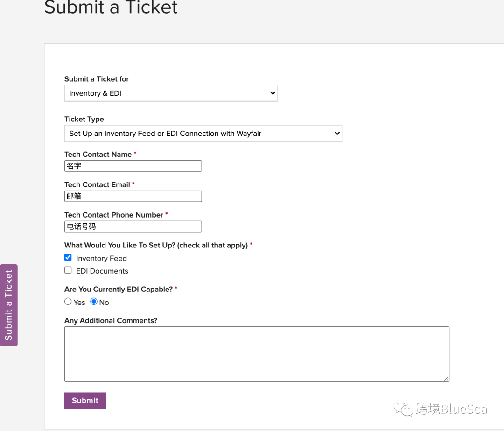The height and width of the screenshot is (431, 504).
Task: Open the "Submit a Ticket for" dropdown
Action: tap(171, 93)
